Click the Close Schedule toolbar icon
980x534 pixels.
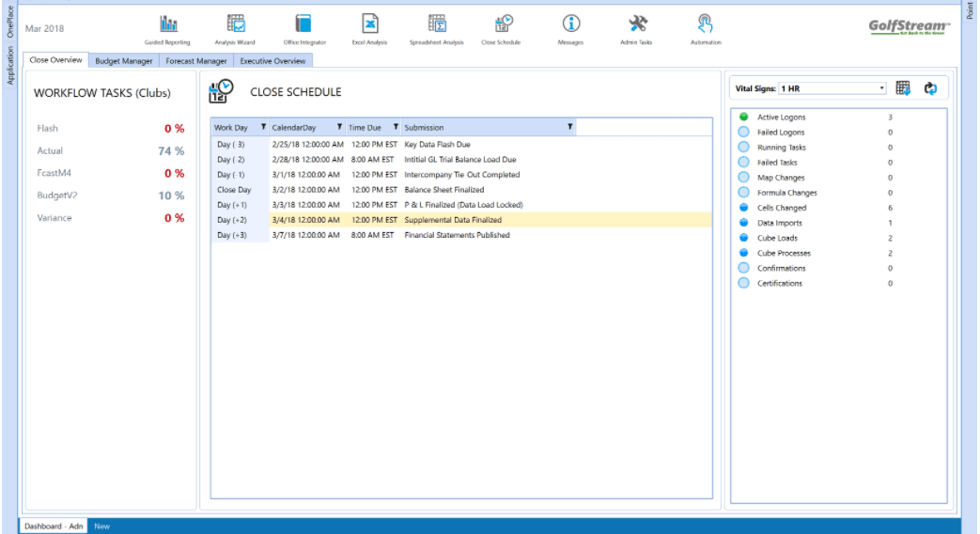(x=504, y=25)
